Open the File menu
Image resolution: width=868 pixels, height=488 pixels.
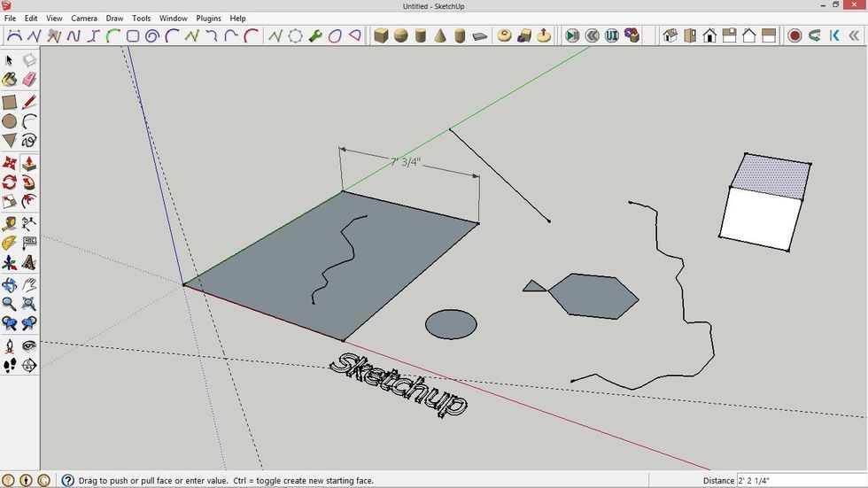point(10,19)
